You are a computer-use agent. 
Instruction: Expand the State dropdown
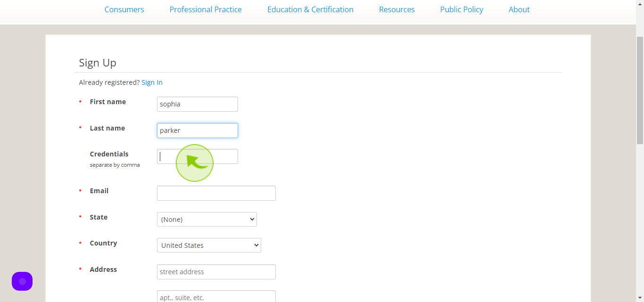pos(207,219)
